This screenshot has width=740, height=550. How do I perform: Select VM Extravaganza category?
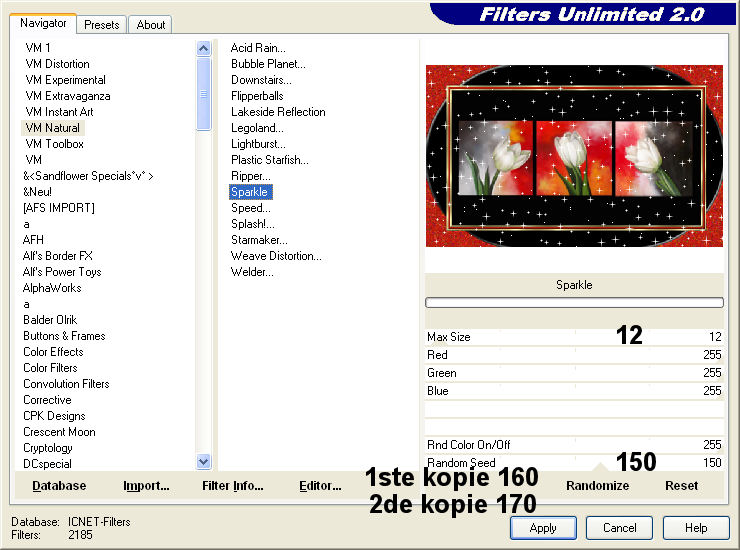click(x=68, y=96)
